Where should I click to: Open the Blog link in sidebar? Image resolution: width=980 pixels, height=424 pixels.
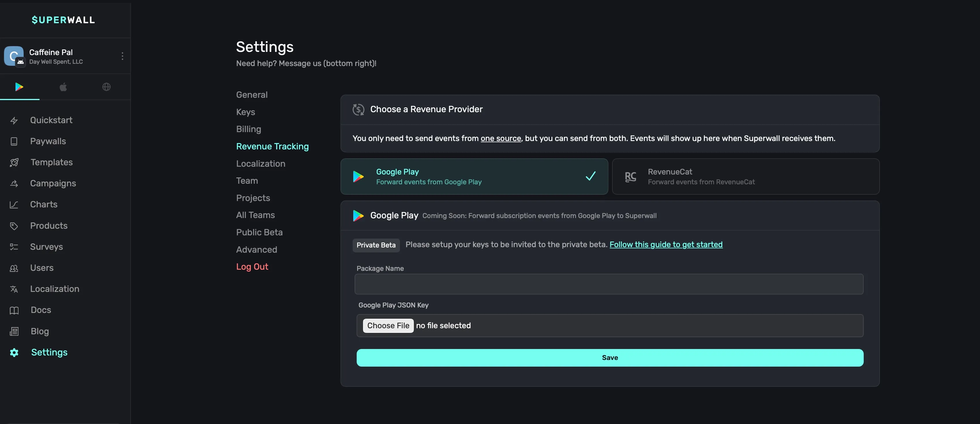pyautogui.click(x=40, y=331)
